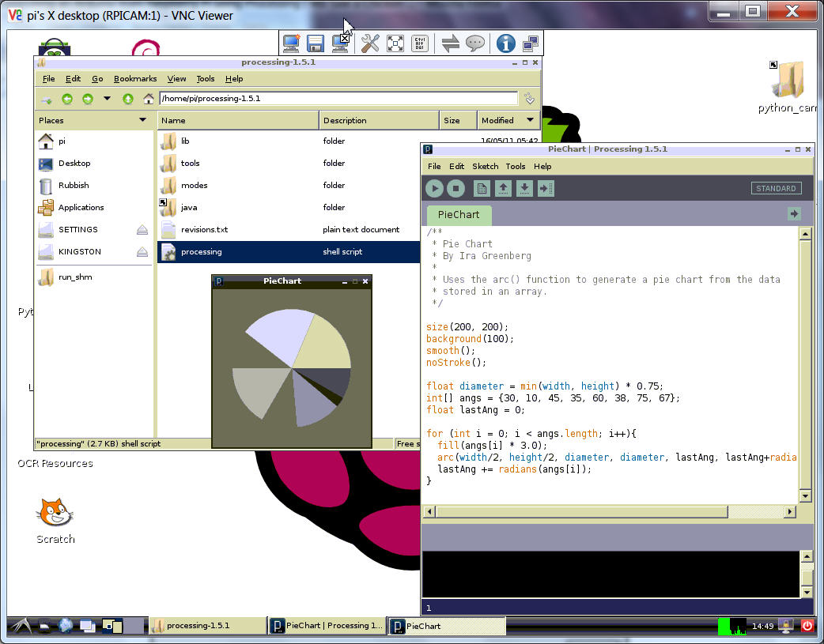Open VNC connection information icon
This screenshot has height=644, width=824.
pyautogui.click(x=505, y=43)
